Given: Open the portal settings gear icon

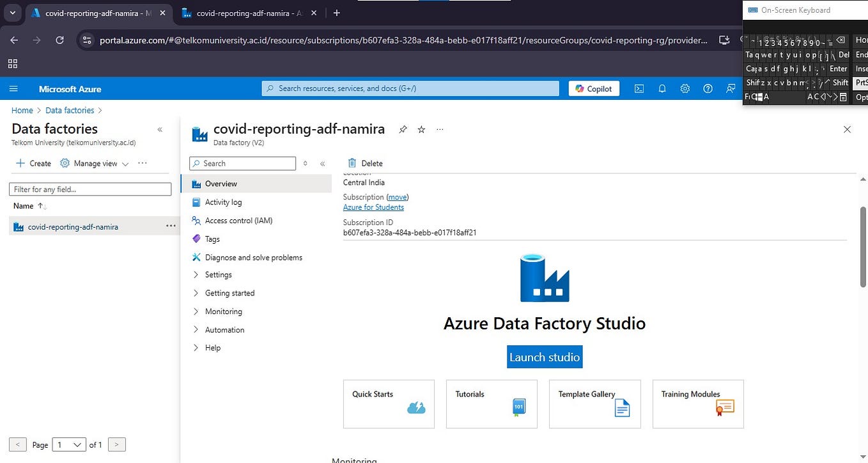Looking at the screenshot, I should click(x=685, y=88).
